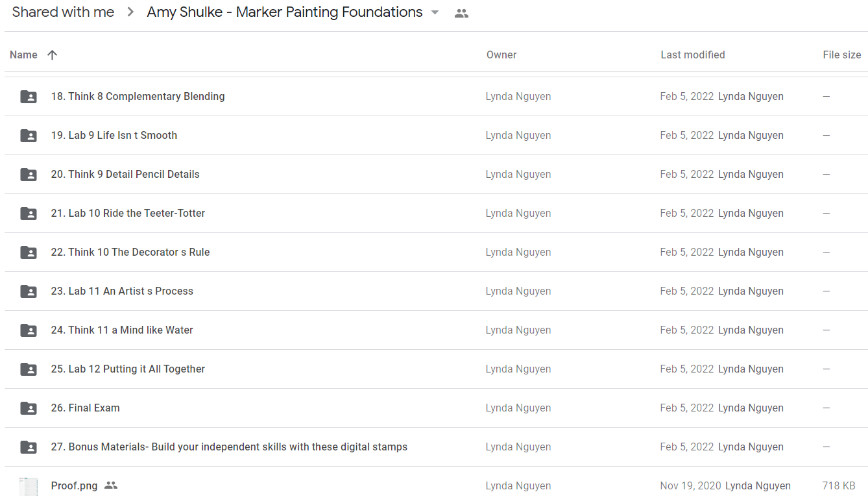This screenshot has height=503, width=868.
Task: Sort by the Name column header
Action: pos(23,55)
